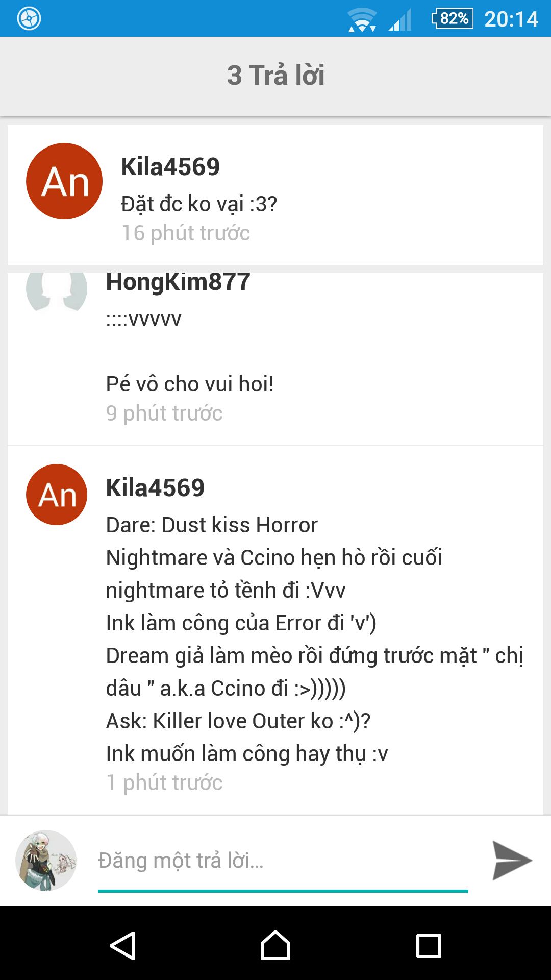Tap the battery 82% indicator

[453, 19]
